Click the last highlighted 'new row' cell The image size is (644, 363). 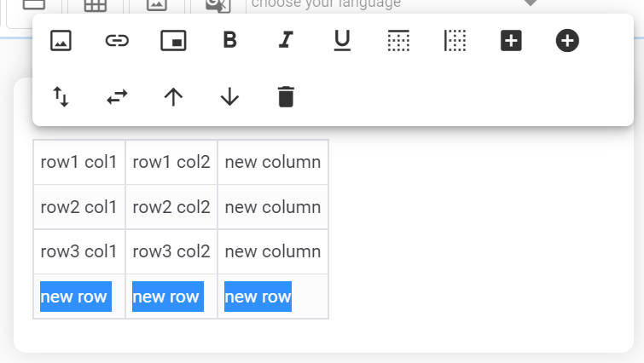click(x=258, y=297)
